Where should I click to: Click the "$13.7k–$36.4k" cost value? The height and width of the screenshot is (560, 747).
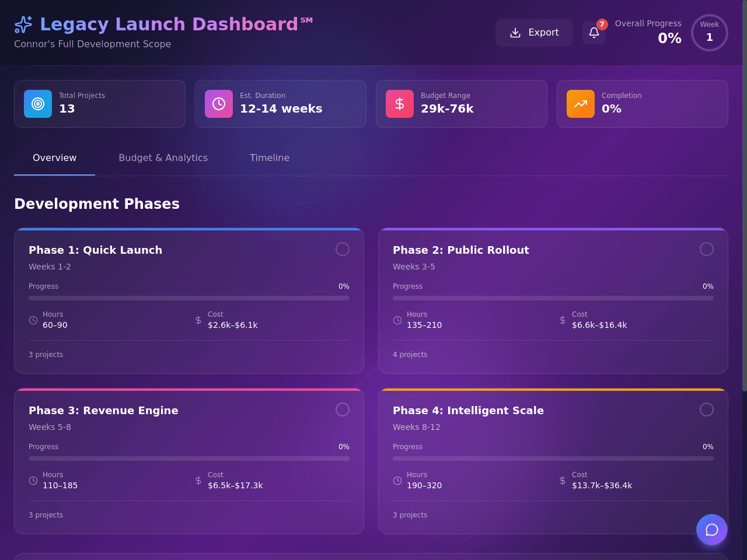coord(602,485)
